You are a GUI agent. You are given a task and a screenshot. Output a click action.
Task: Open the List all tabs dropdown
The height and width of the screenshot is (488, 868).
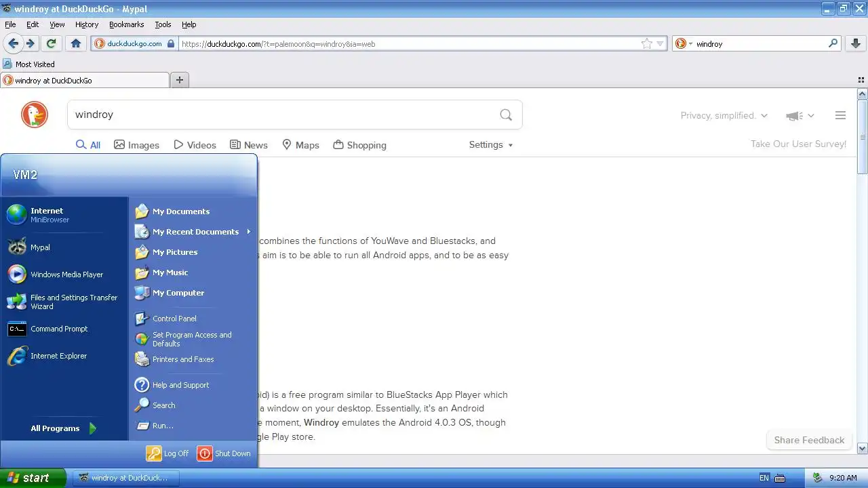[x=861, y=80]
